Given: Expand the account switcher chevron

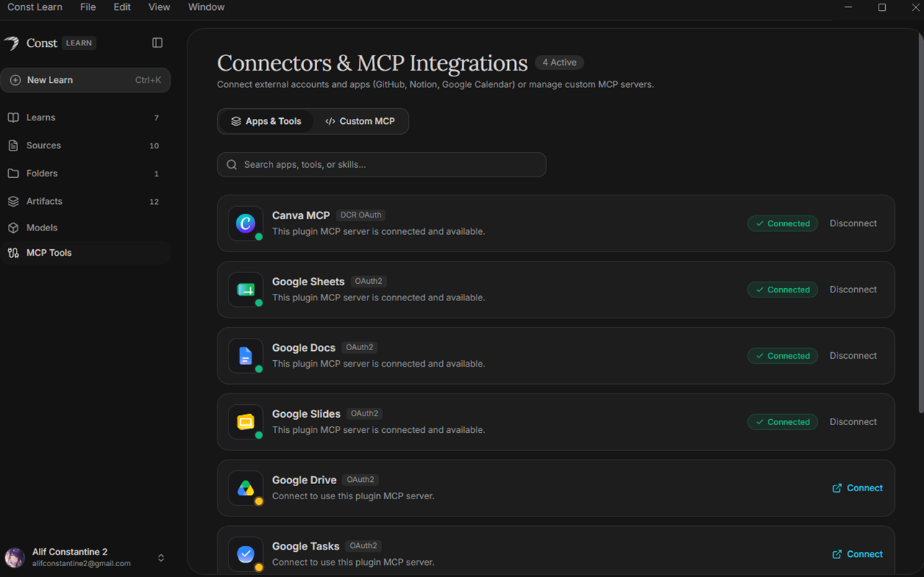Looking at the screenshot, I should click(161, 558).
